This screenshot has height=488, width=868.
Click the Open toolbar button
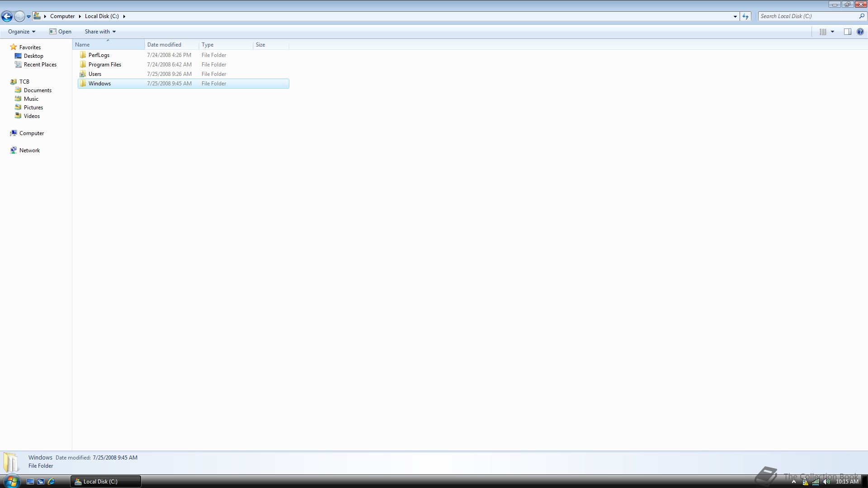click(x=60, y=32)
